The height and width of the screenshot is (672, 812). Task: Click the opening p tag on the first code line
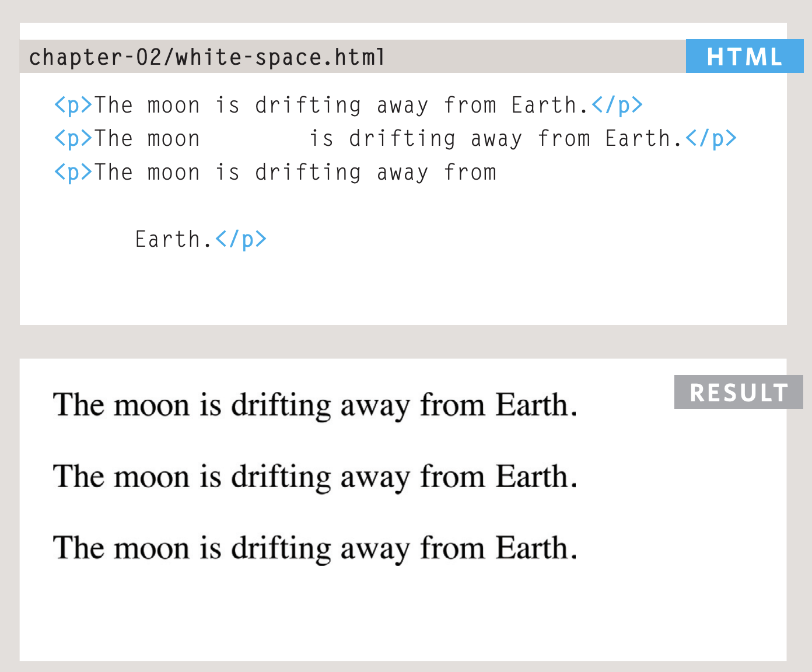pos(73,106)
